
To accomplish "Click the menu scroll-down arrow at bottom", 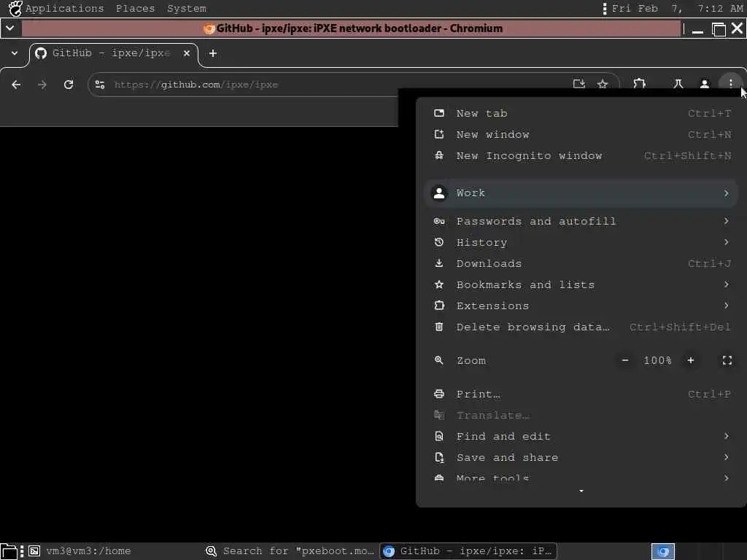I will (x=581, y=491).
